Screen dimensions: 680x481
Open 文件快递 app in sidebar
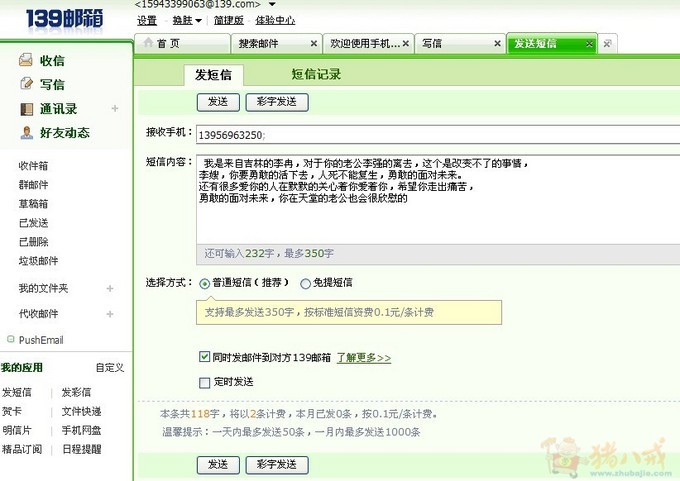click(81, 411)
